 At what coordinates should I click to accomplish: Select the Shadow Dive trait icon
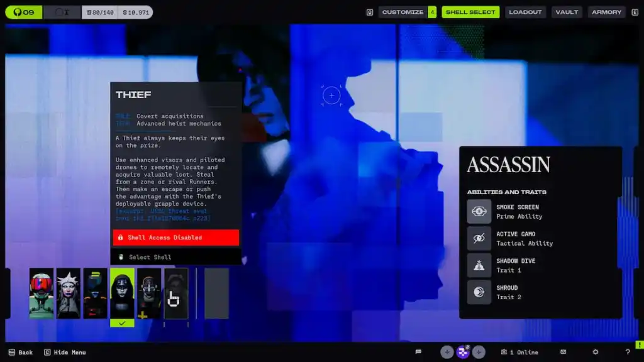pos(479,265)
